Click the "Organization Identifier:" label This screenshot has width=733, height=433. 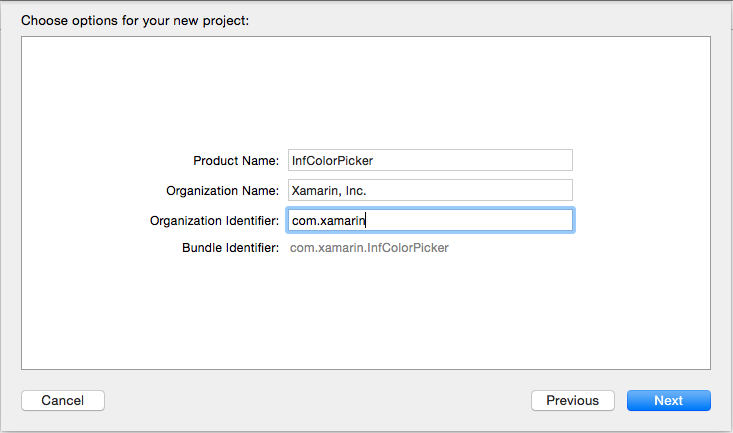214,221
